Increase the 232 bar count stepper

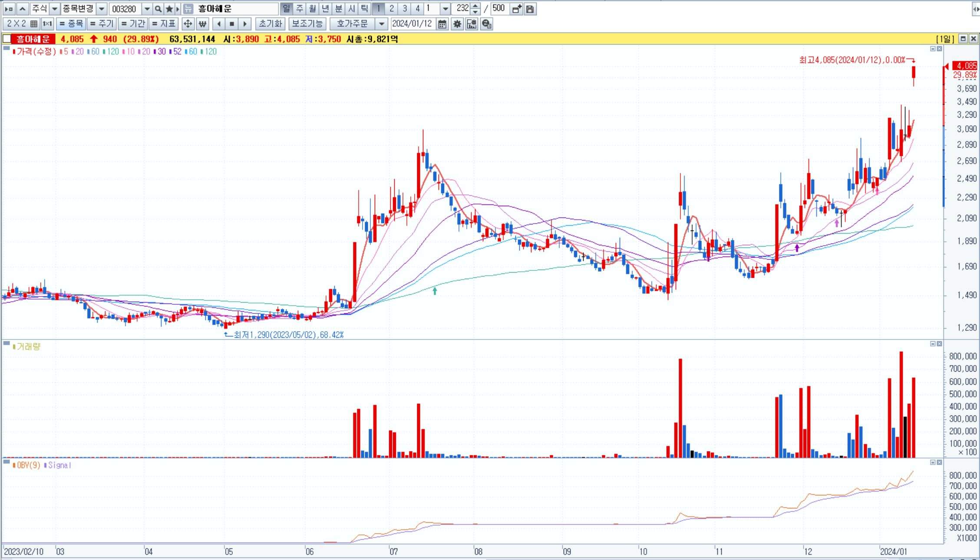coord(475,6)
